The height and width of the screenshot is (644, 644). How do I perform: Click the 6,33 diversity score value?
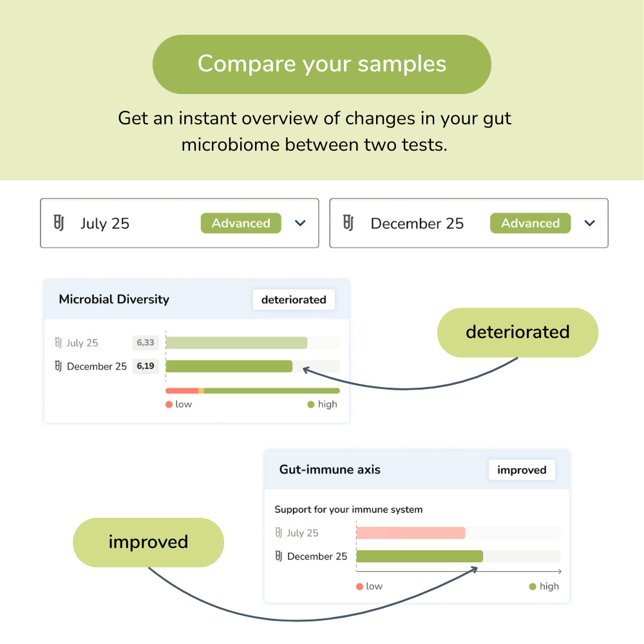pyautogui.click(x=144, y=343)
